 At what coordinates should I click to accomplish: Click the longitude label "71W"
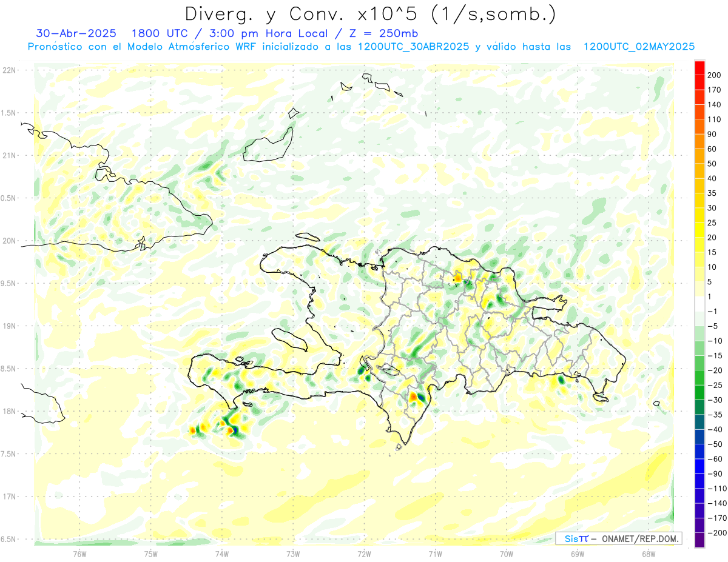click(435, 553)
